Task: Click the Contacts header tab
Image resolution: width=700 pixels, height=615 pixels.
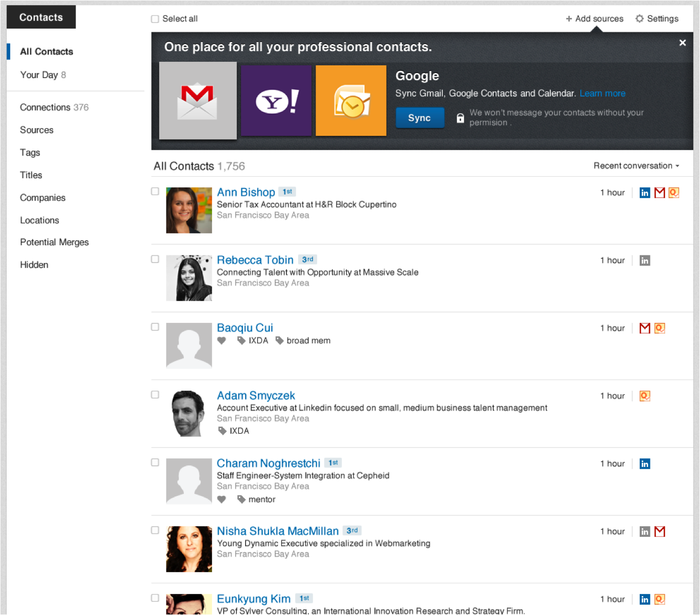Action: pyautogui.click(x=41, y=17)
